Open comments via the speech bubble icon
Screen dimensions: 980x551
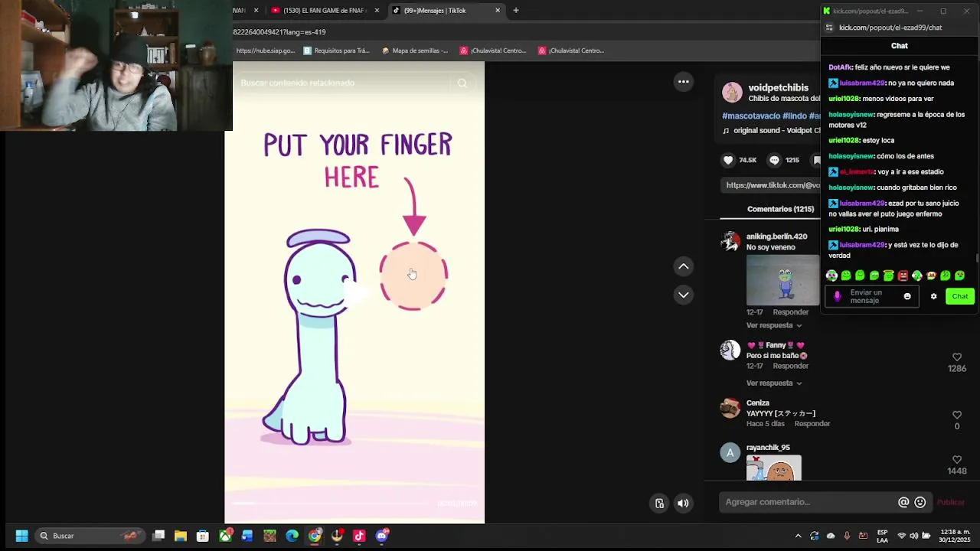click(x=774, y=160)
